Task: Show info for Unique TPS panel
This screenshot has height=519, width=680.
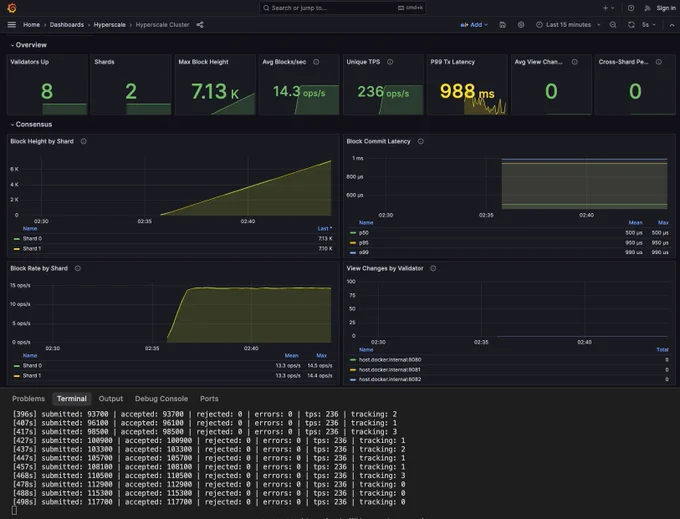Action: coord(390,62)
